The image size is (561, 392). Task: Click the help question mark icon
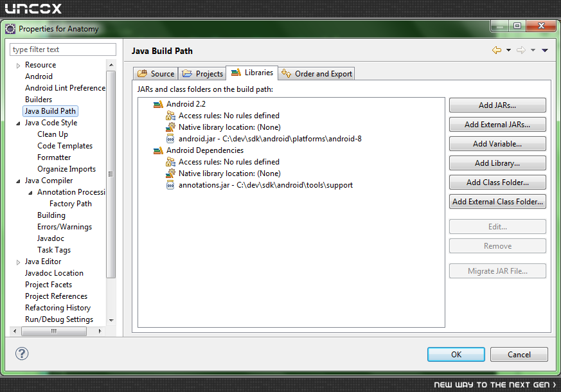point(22,353)
